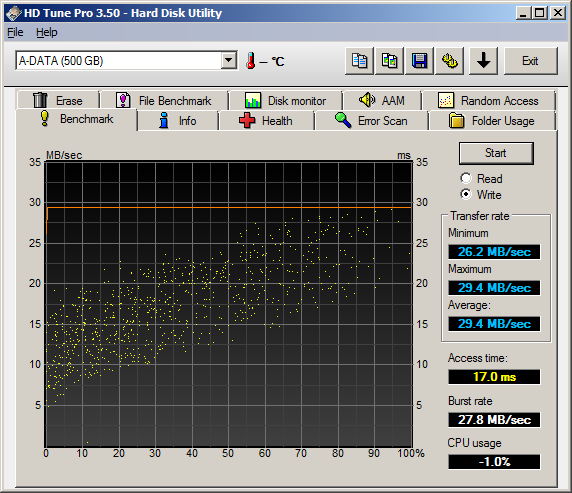Image resolution: width=572 pixels, height=493 pixels.
Task: Switch to the AAM tab
Action: [x=382, y=100]
